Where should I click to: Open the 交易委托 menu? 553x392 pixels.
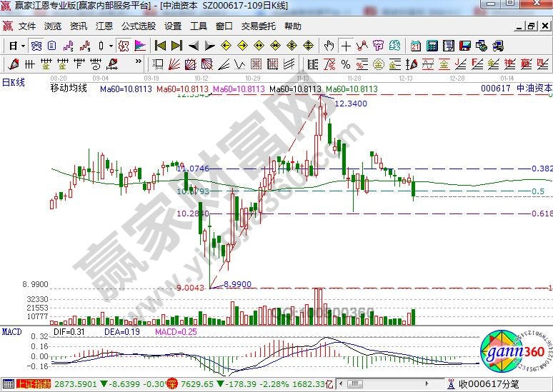[x=258, y=26]
